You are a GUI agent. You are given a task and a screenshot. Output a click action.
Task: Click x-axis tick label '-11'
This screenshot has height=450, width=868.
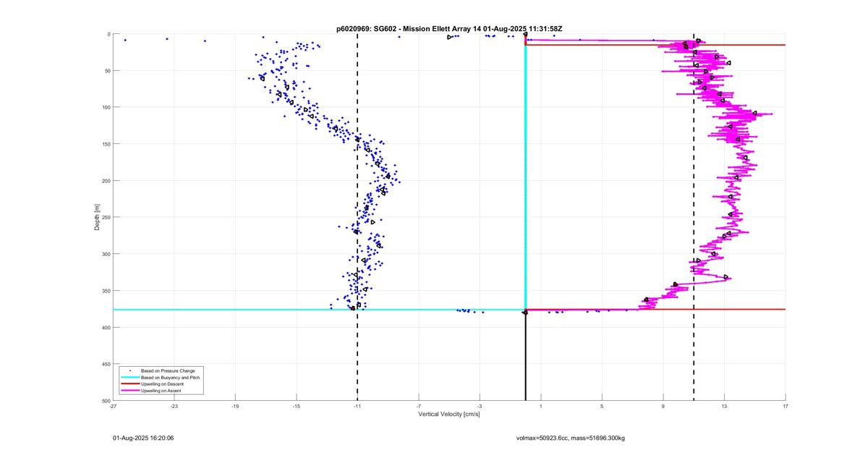(x=357, y=406)
